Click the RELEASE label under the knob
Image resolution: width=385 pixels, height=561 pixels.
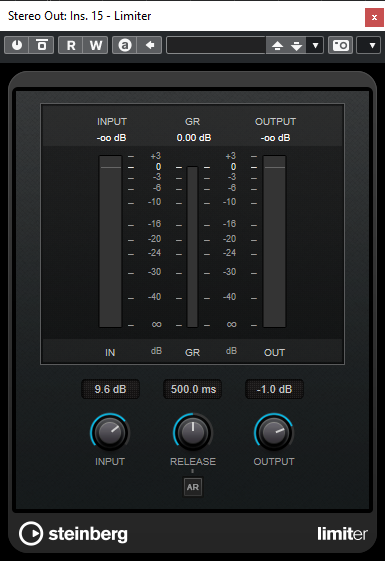pyautogui.click(x=193, y=462)
